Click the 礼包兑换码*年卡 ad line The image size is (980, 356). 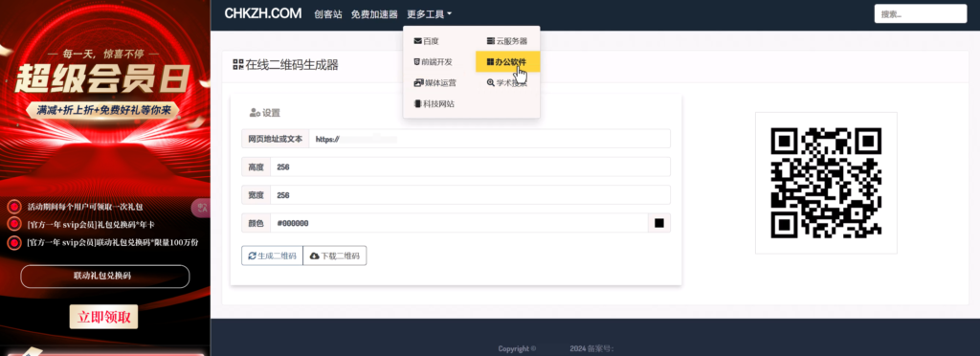tap(91, 224)
